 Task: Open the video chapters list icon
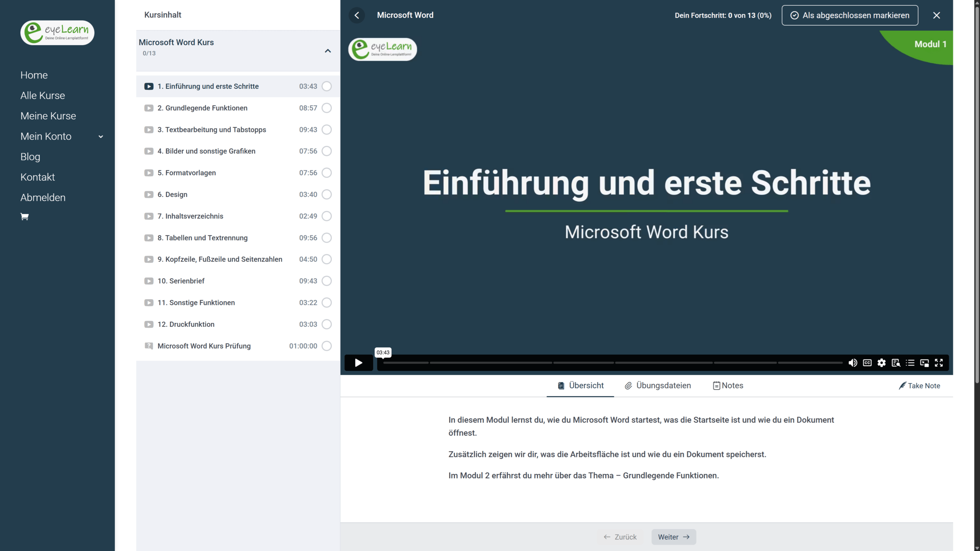[910, 363]
